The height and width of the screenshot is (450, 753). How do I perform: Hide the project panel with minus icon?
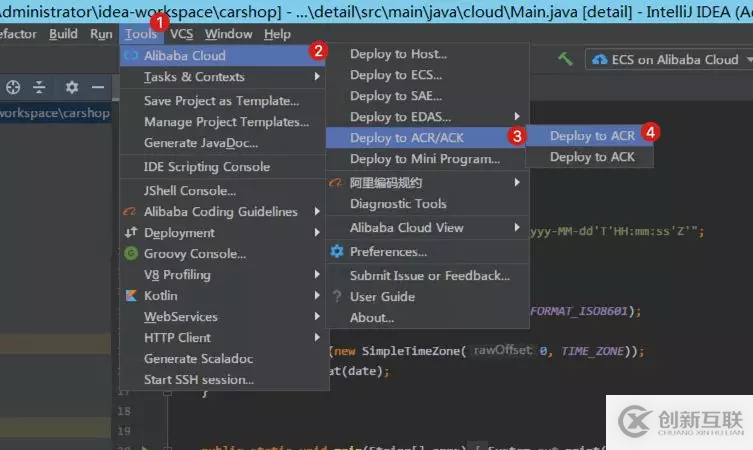(98, 87)
